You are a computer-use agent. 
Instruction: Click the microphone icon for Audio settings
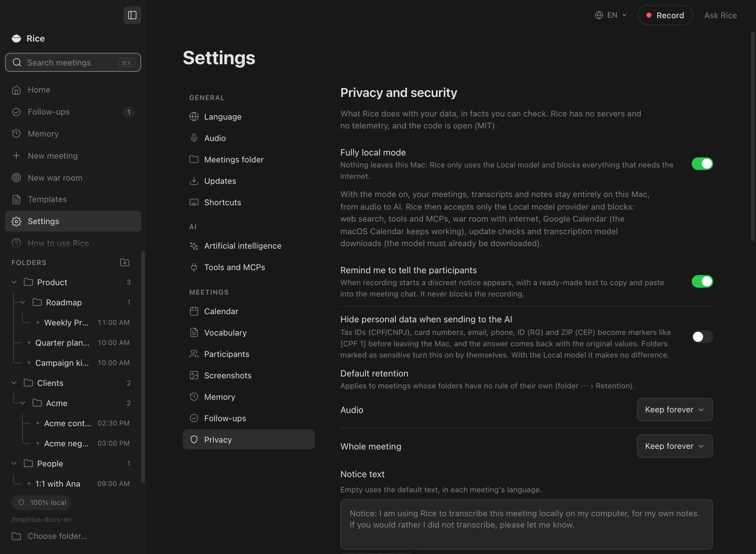[194, 138]
